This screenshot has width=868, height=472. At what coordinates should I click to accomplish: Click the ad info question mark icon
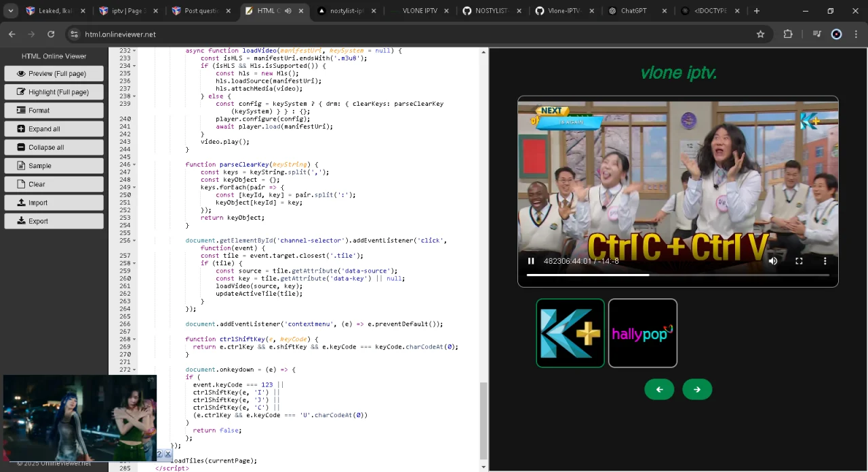click(160, 454)
